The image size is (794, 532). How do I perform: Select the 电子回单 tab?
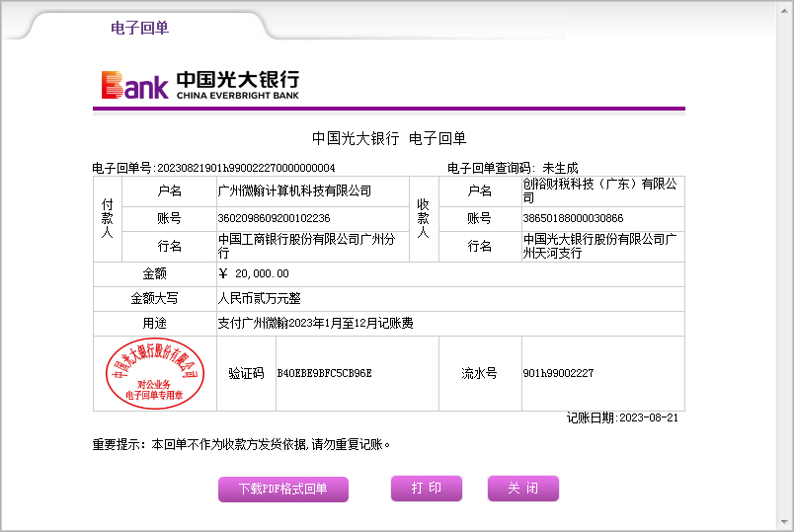click(x=140, y=28)
